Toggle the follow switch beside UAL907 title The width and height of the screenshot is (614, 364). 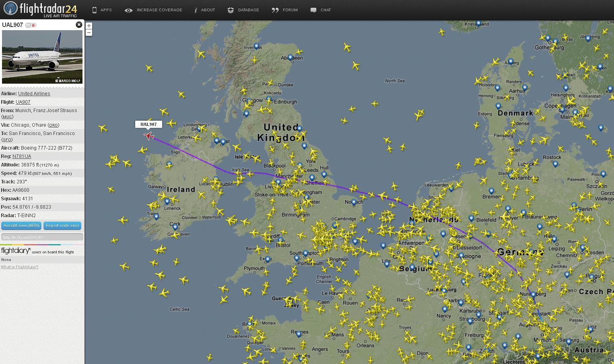point(31,25)
